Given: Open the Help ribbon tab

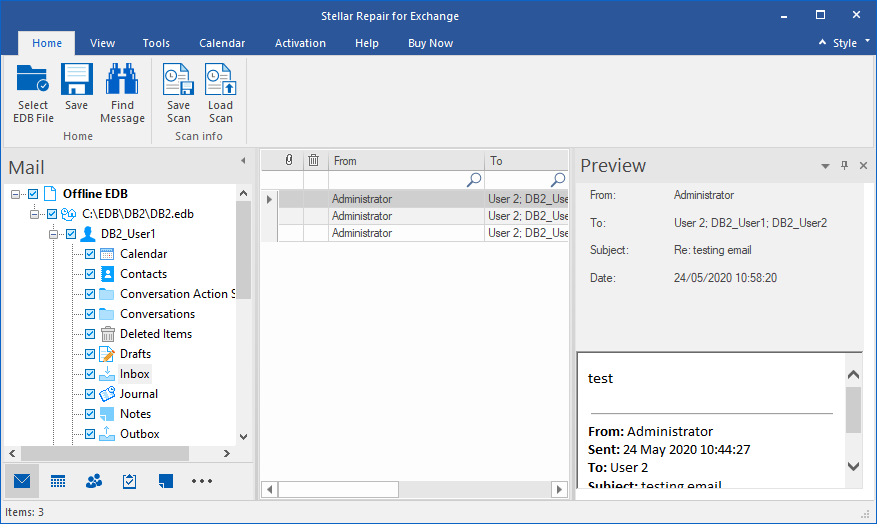Looking at the screenshot, I should coord(367,43).
